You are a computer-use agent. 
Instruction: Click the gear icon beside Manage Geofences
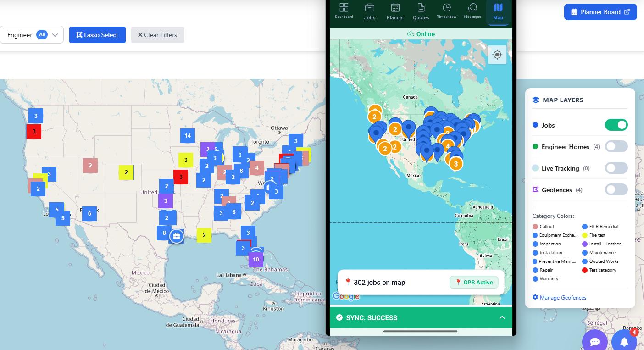535,298
